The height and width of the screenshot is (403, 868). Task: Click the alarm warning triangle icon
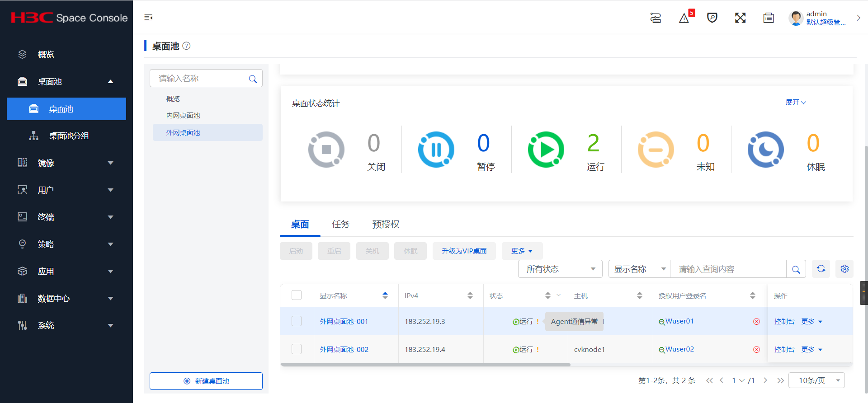(684, 19)
